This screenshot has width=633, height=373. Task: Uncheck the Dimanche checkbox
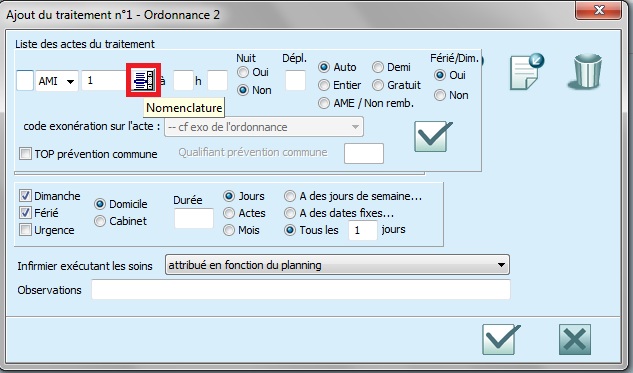(25, 196)
